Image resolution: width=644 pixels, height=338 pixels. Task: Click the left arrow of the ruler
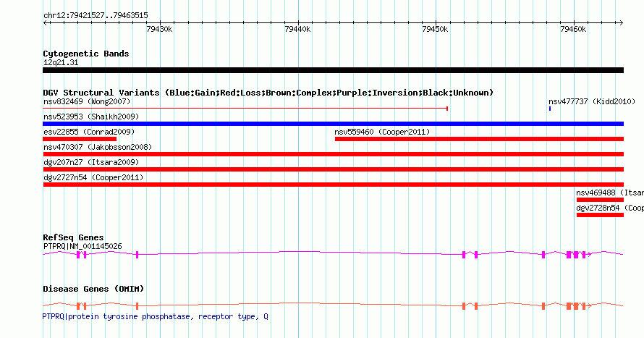(45, 23)
